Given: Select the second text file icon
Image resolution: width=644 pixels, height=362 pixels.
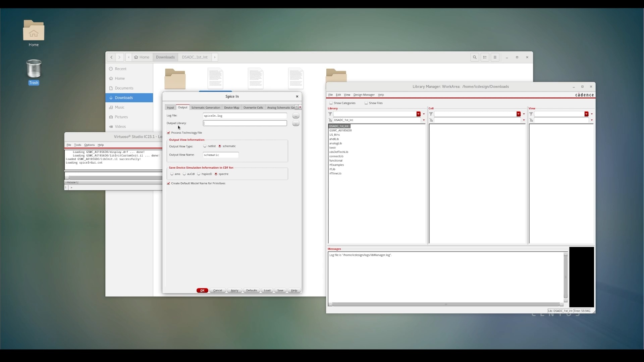Looking at the screenshot, I should point(256,78).
